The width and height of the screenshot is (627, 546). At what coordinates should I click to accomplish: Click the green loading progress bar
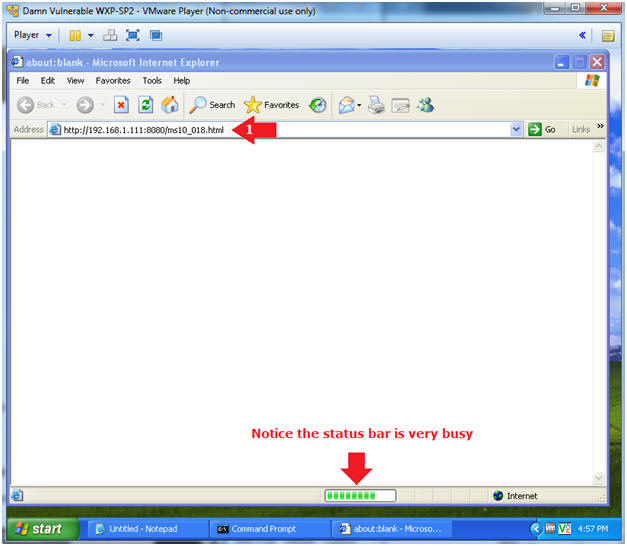(x=360, y=496)
